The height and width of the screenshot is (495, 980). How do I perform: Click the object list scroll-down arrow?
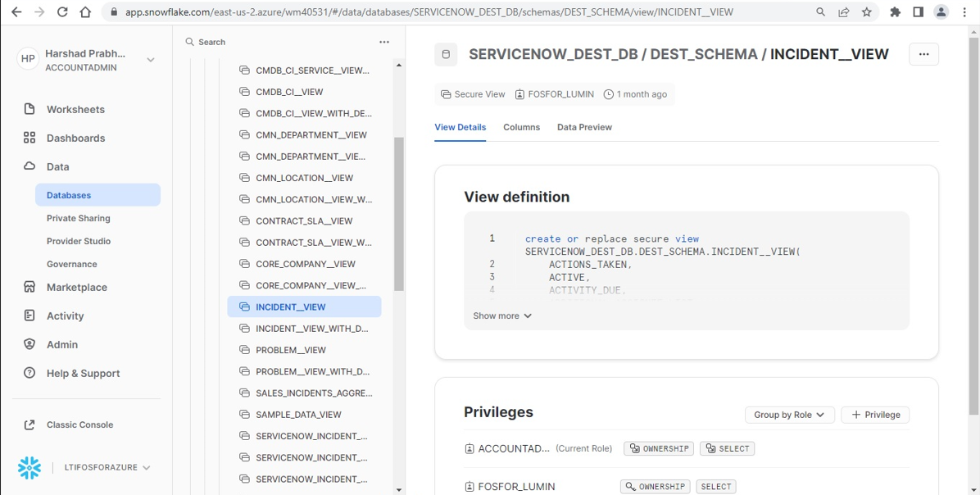point(399,490)
